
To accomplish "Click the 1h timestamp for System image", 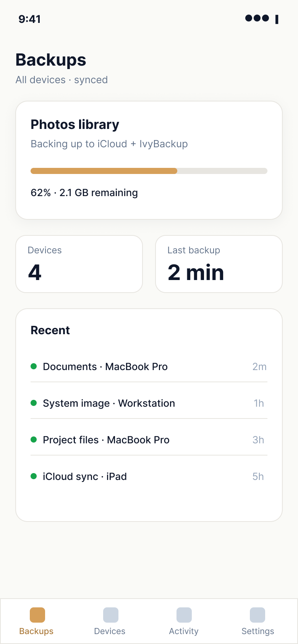I will (x=259, y=403).
